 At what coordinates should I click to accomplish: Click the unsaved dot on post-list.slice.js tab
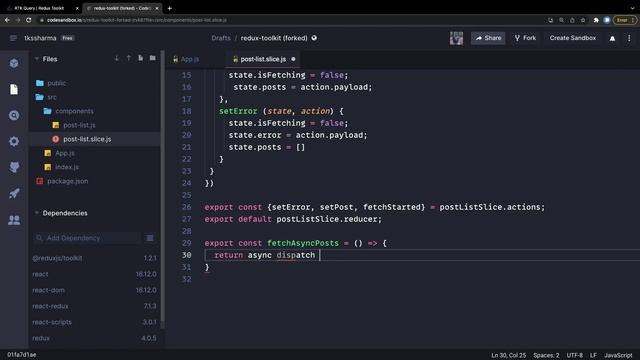293,59
